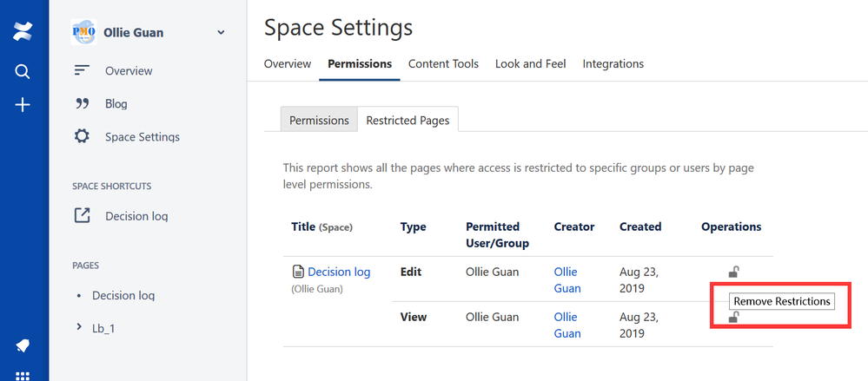Image resolution: width=868 pixels, height=381 pixels.
Task: Open search with the magnifier icon
Action: click(x=23, y=71)
